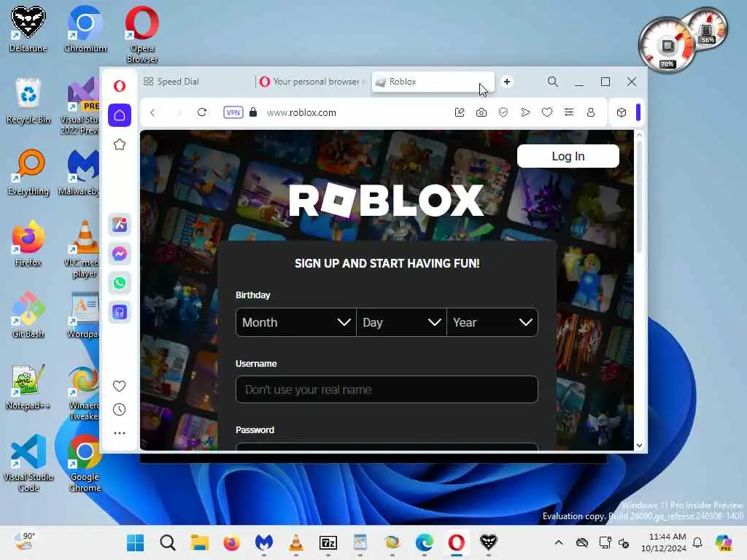Open Aria AI icon in Opera sidebar
Image resolution: width=747 pixels, height=560 pixels.
pos(119,225)
